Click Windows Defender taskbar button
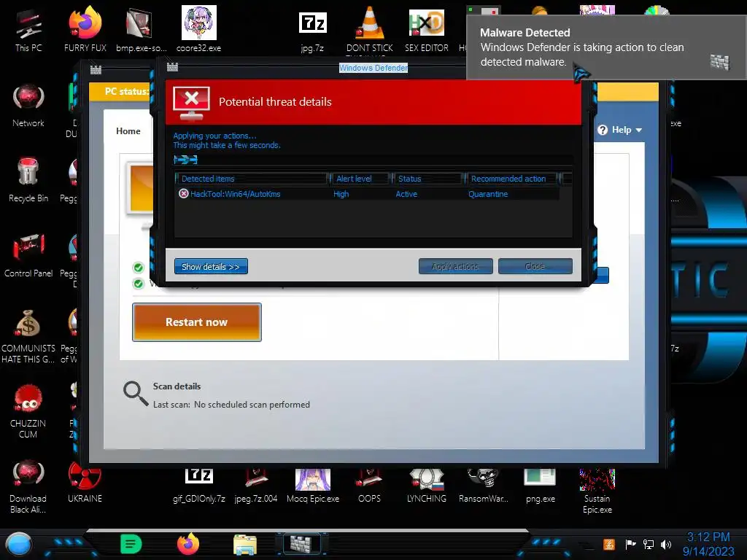Image resolution: width=747 pixels, height=560 pixels. tap(301, 544)
